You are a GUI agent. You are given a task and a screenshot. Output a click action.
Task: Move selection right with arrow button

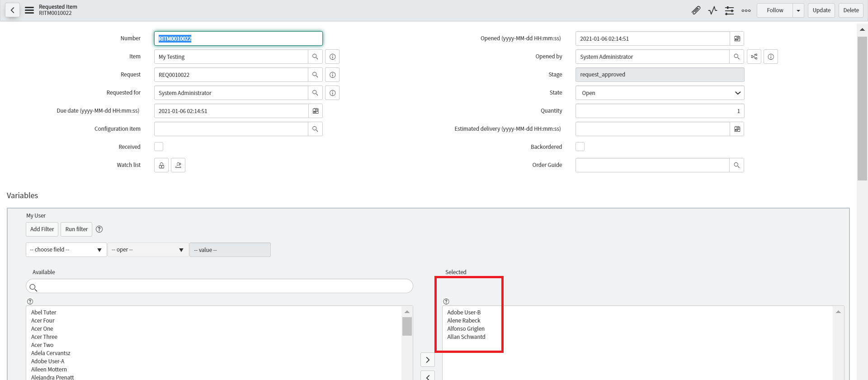click(x=428, y=360)
